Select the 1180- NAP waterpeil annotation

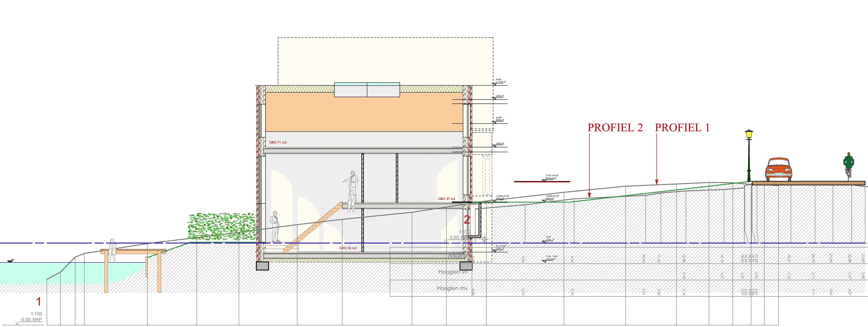(x=552, y=258)
